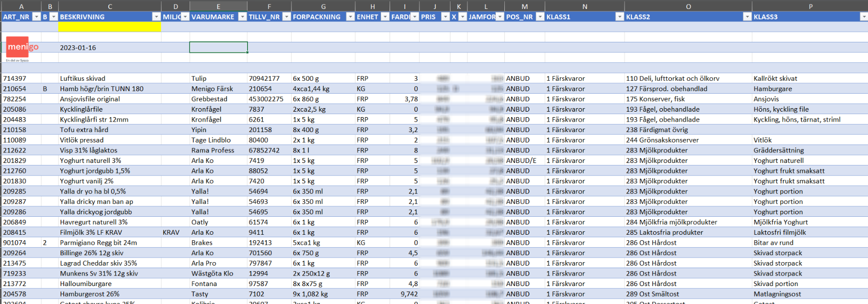Select the '127 Färsprod. obehandlad' cell
Viewport: 868px width, 304px height.
tap(688, 89)
